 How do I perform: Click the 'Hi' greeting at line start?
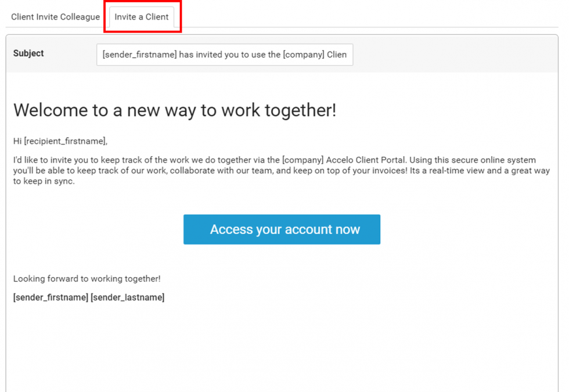tap(17, 141)
